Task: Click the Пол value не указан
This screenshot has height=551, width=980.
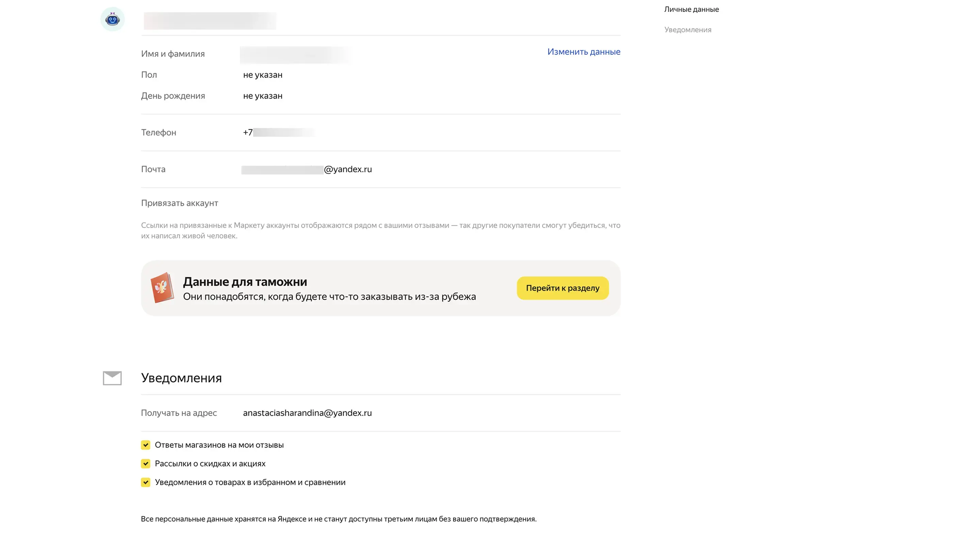Action: pos(262,75)
